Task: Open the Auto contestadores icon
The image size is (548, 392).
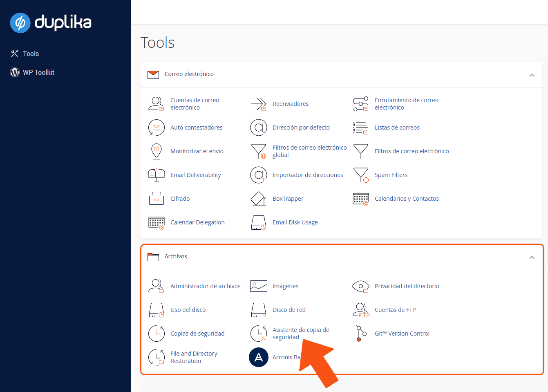Action: click(156, 128)
